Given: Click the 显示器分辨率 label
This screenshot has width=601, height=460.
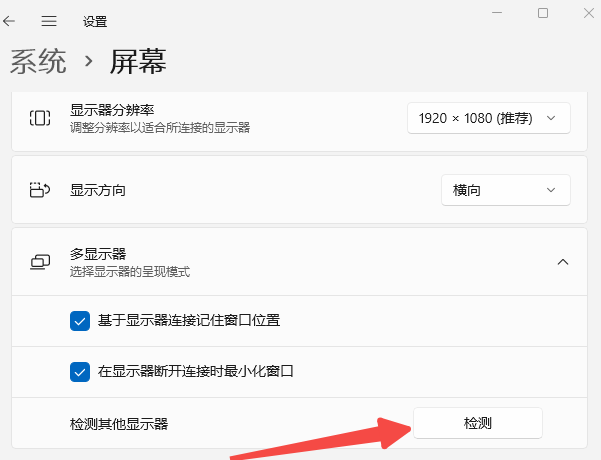Looking at the screenshot, I should pos(112,110).
